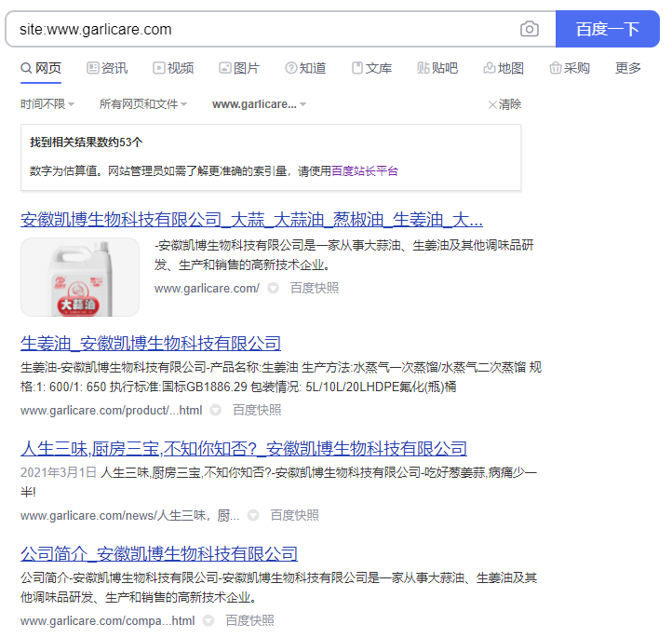The height and width of the screenshot is (638, 672).
Task: Expand the arrow icon beside the company URL
Action: 208,620
